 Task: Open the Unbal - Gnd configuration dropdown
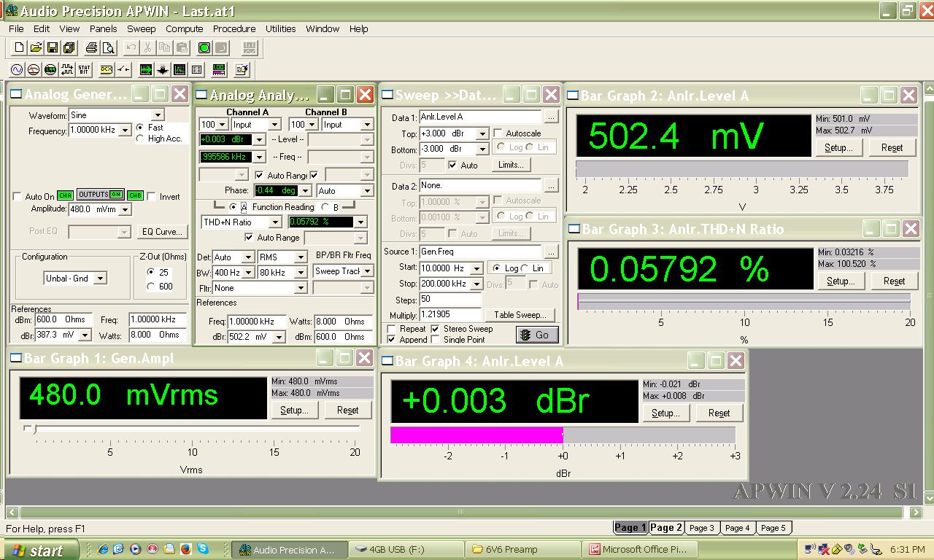click(x=100, y=278)
